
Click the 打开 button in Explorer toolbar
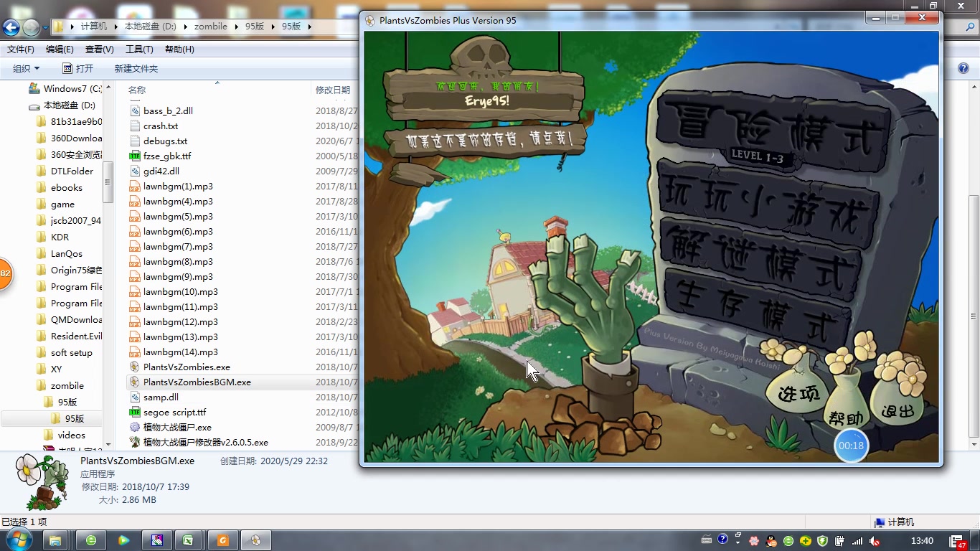pos(77,68)
